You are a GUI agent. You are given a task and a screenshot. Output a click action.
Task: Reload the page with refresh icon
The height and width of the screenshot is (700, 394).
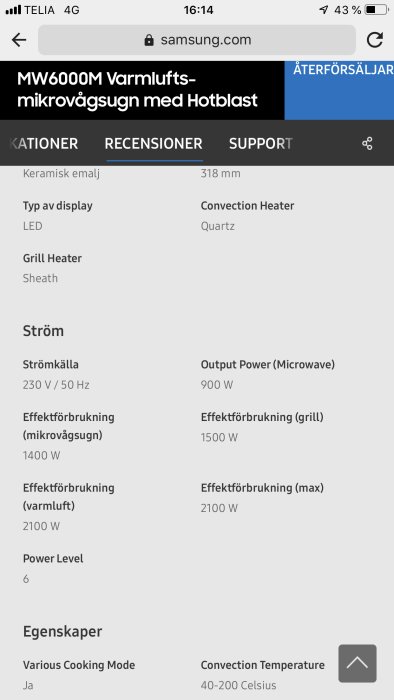375,40
